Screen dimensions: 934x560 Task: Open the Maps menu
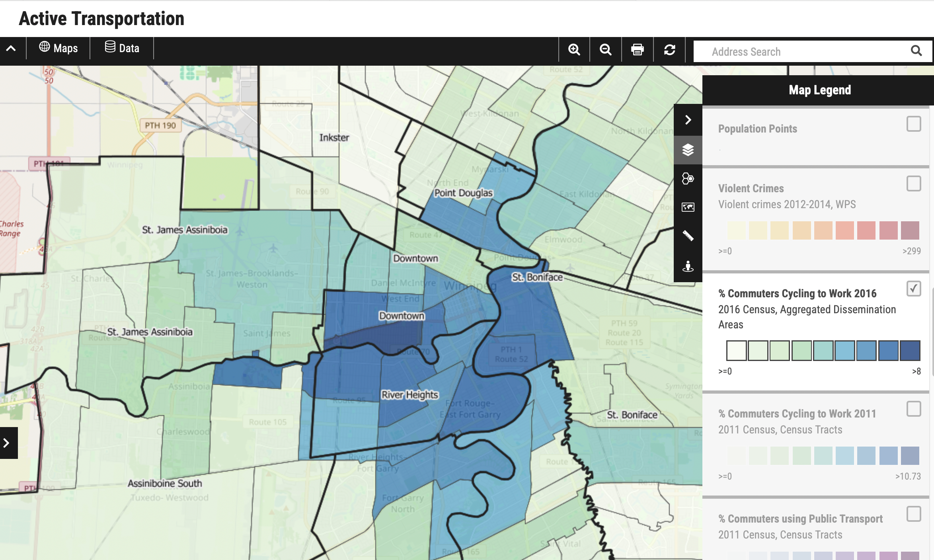click(x=58, y=48)
